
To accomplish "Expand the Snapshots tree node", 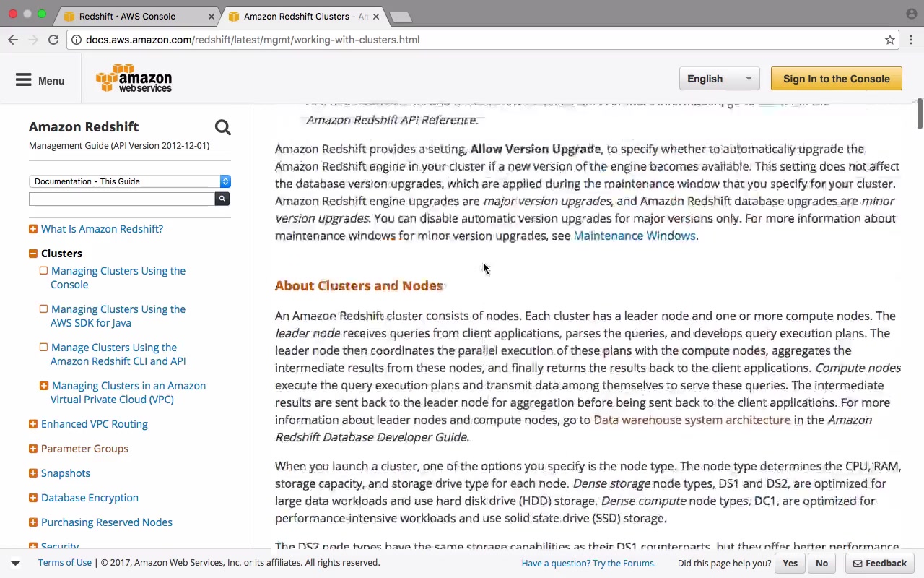I will 33,473.
